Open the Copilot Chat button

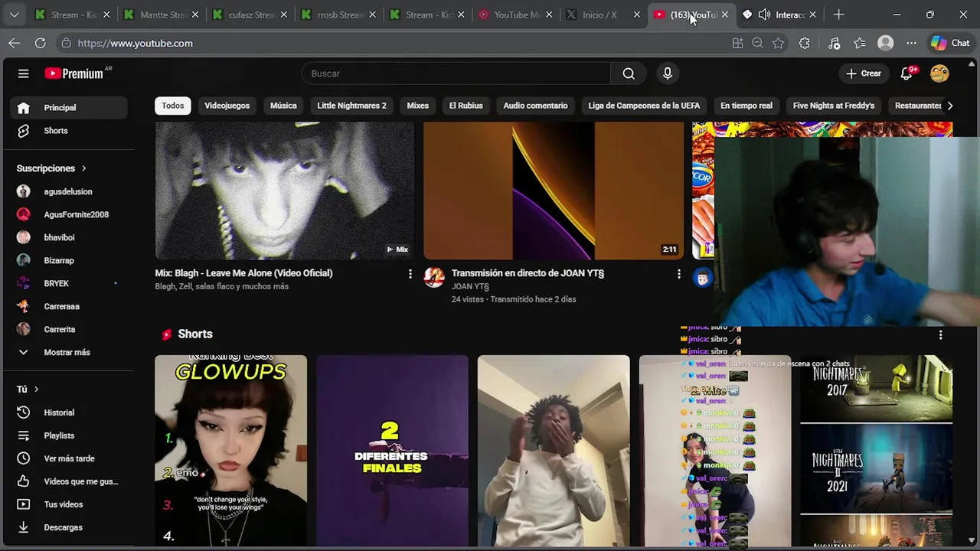click(950, 43)
